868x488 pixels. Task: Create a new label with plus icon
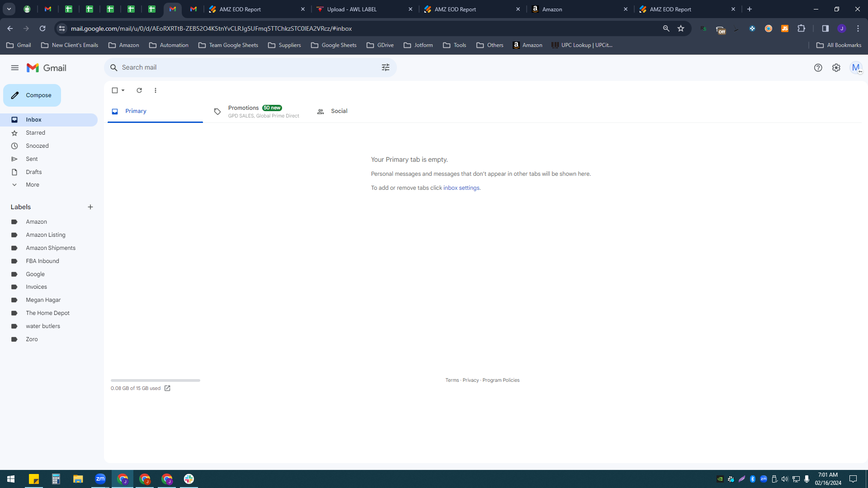[x=90, y=207]
